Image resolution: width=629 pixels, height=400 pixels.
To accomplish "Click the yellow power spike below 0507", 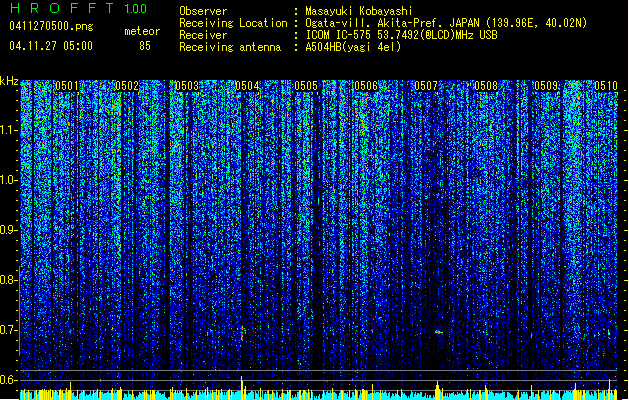I will 437,390.
